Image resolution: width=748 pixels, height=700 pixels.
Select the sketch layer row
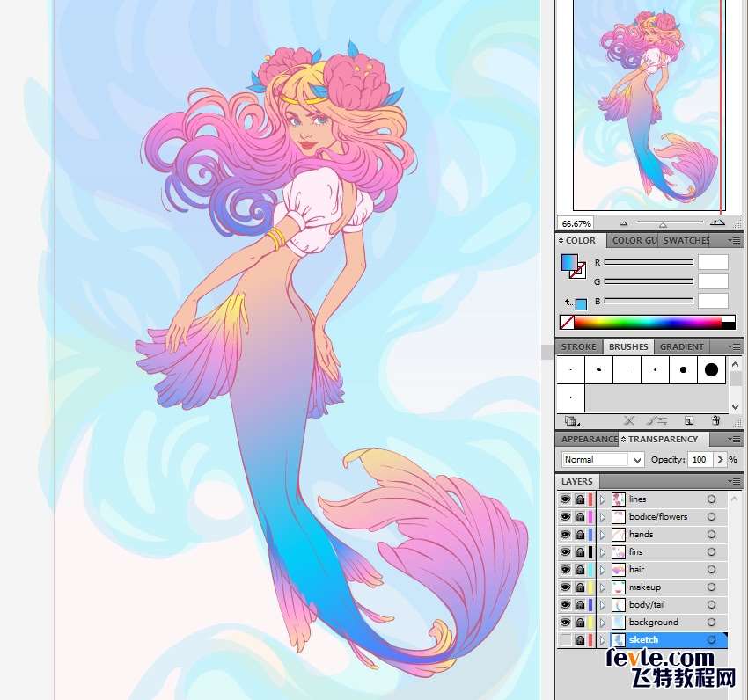point(642,640)
